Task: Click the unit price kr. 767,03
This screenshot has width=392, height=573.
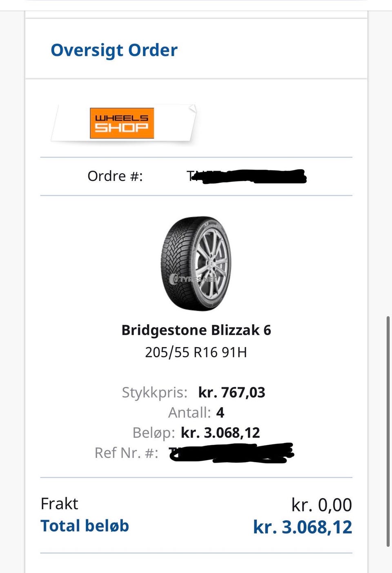Action: pos(232,392)
